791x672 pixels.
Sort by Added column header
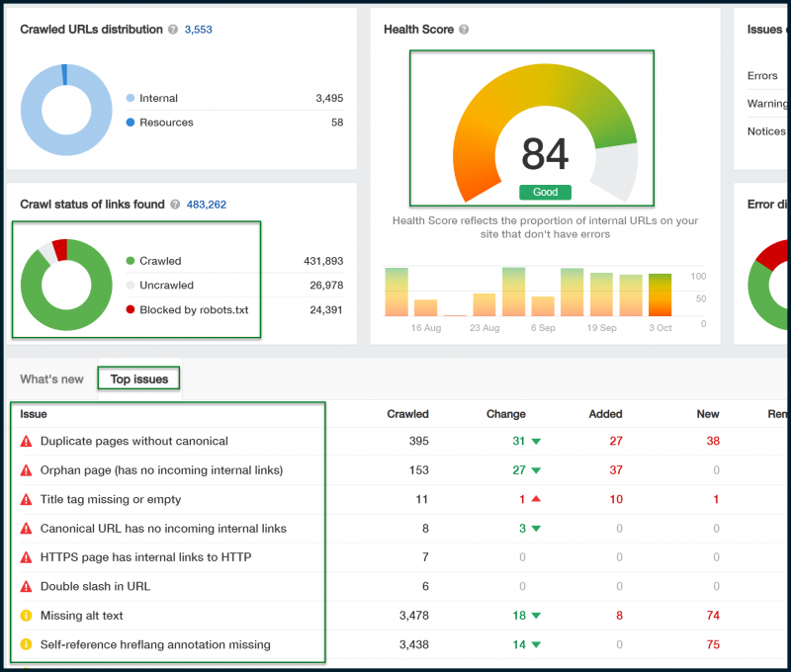pyautogui.click(x=605, y=414)
